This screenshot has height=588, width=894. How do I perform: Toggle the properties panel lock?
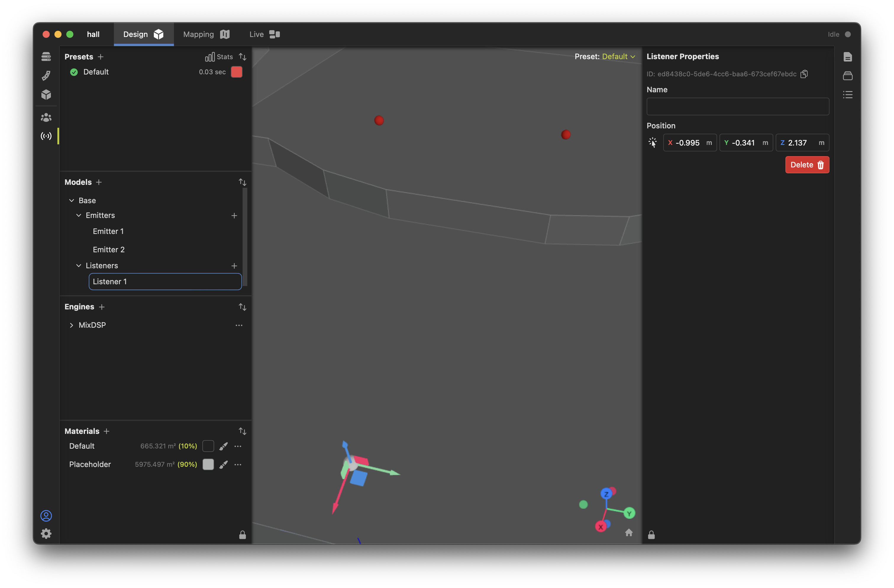(x=651, y=535)
